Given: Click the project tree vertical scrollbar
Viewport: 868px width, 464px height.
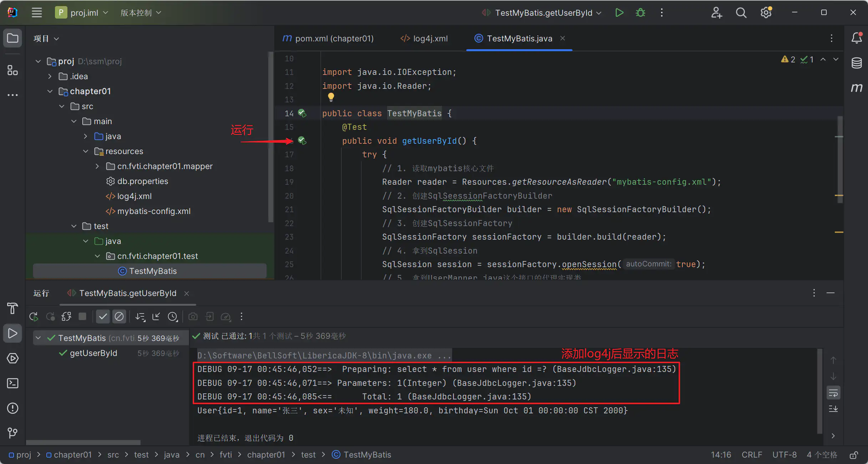Looking at the screenshot, I should 270,137.
